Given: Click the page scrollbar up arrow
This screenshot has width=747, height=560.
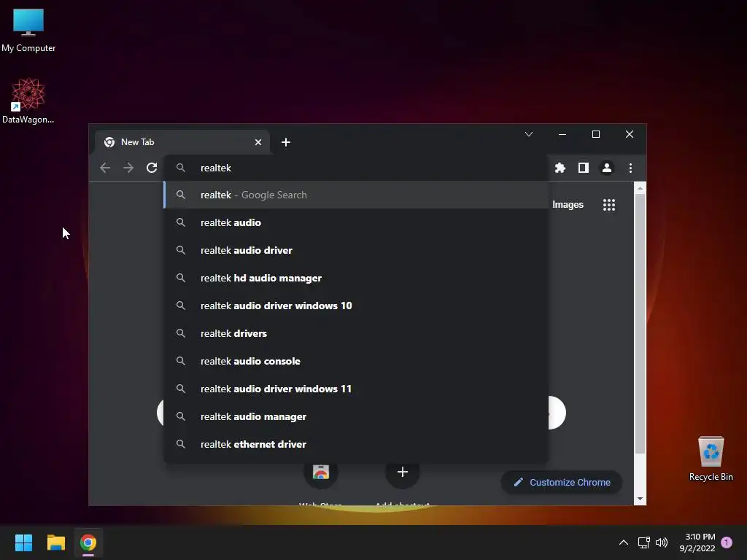Looking at the screenshot, I should [640, 188].
